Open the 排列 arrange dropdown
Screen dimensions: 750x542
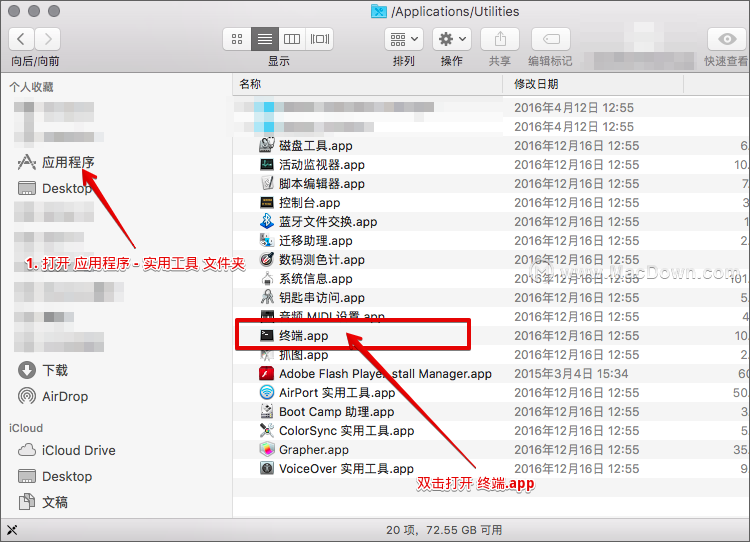pyautogui.click(x=404, y=39)
